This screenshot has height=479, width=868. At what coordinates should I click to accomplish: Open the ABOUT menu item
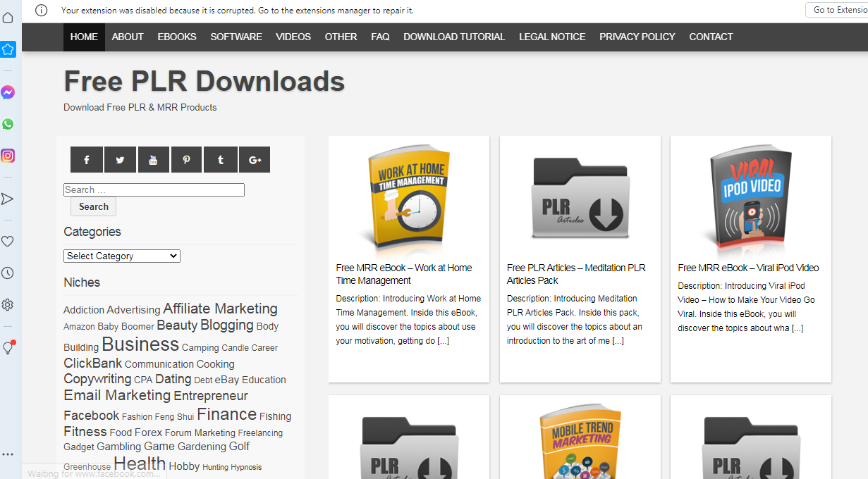(x=128, y=37)
